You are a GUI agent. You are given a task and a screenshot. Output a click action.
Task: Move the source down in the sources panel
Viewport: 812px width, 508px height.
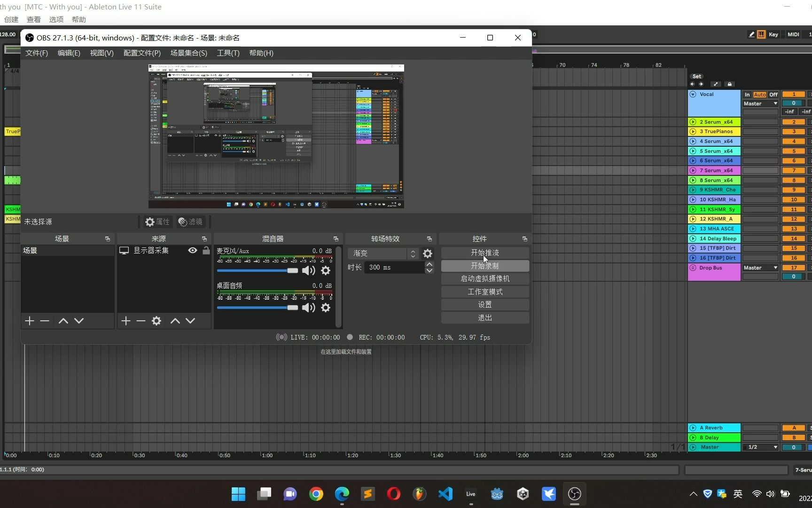pos(190,321)
